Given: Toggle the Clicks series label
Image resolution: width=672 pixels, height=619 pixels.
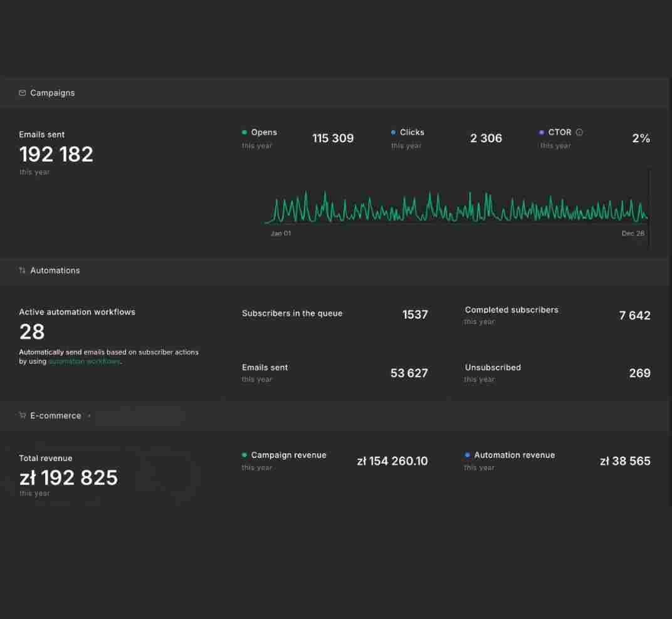Looking at the screenshot, I should click(412, 132).
